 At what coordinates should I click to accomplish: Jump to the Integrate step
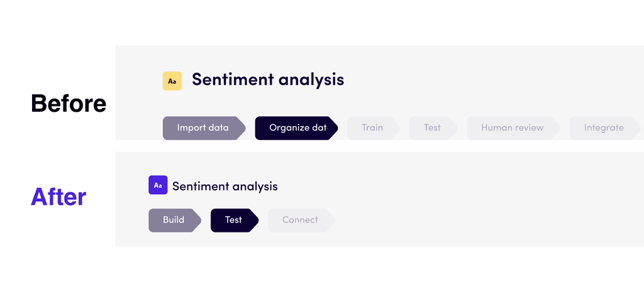pos(603,128)
